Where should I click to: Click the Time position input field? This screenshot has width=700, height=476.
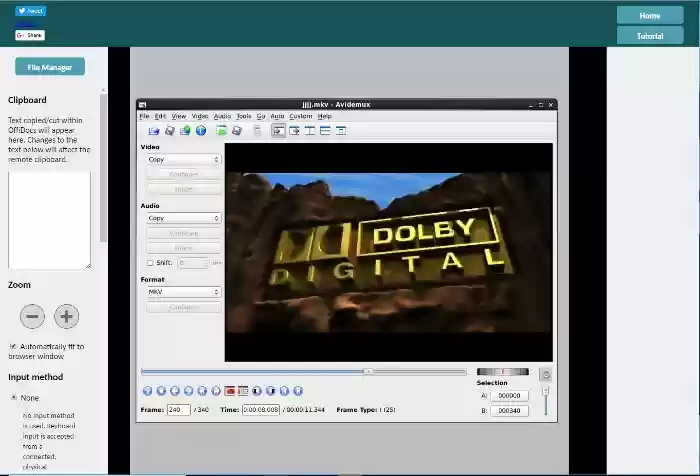point(261,409)
